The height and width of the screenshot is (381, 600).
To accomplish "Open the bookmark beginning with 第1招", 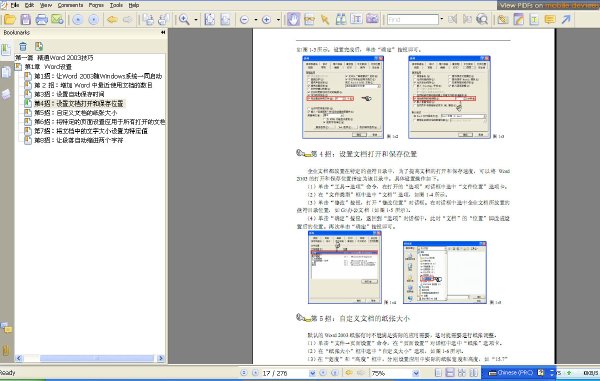I will coord(98,76).
